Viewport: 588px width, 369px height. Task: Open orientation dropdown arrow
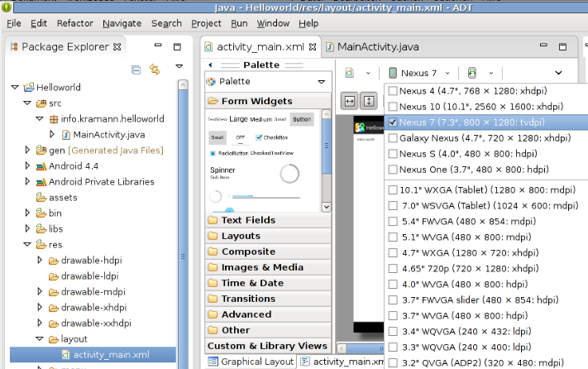pos(491,73)
